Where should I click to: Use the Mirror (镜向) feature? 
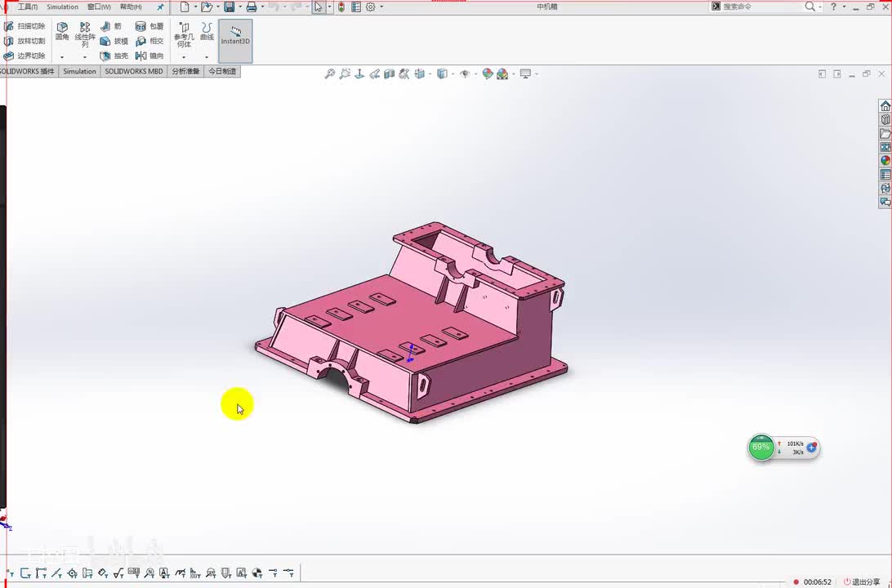(x=149, y=56)
